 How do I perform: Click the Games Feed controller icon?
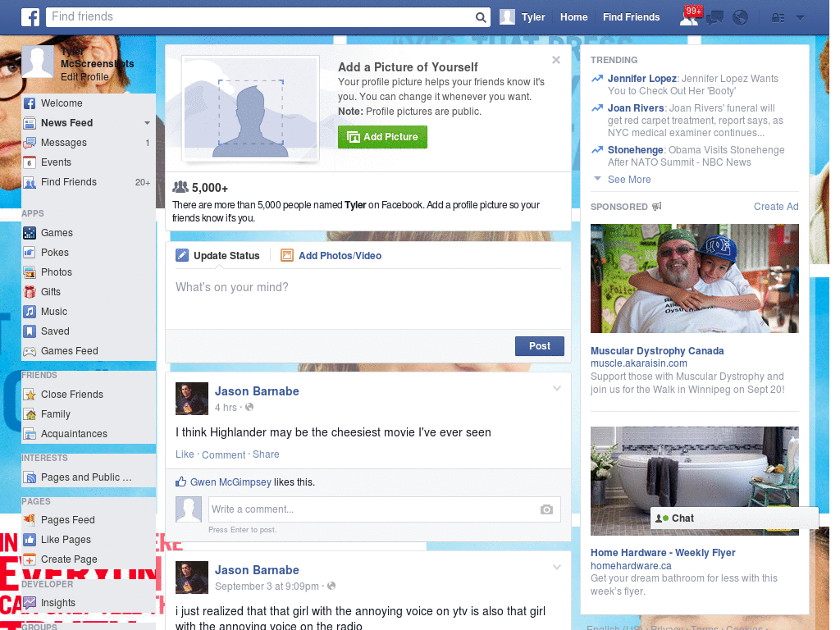30,351
